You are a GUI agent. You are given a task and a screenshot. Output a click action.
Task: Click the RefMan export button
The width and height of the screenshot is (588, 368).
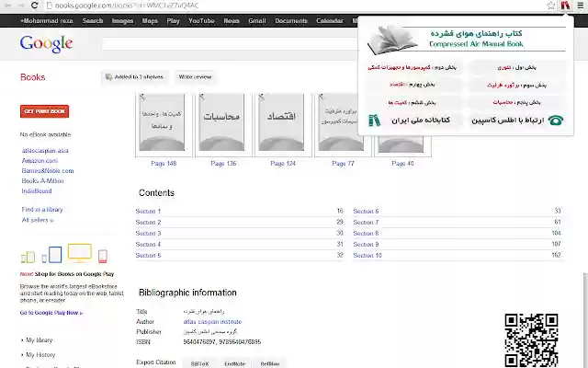point(270,364)
